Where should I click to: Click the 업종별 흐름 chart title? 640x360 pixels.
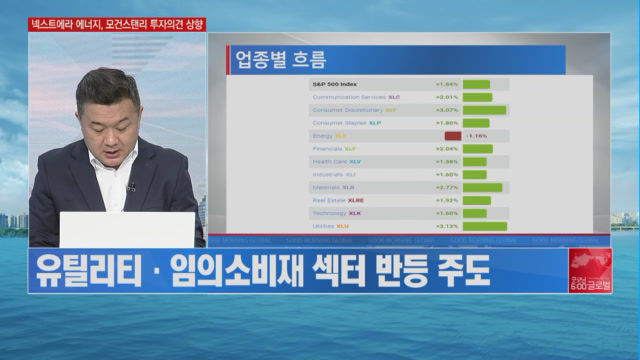click(x=281, y=60)
